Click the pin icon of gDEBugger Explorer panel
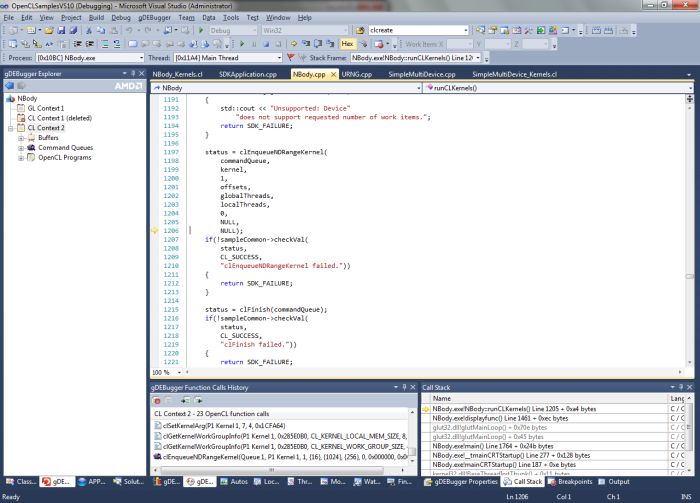The image size is (700, 503). pyautogui.click(x=133, y=73)
